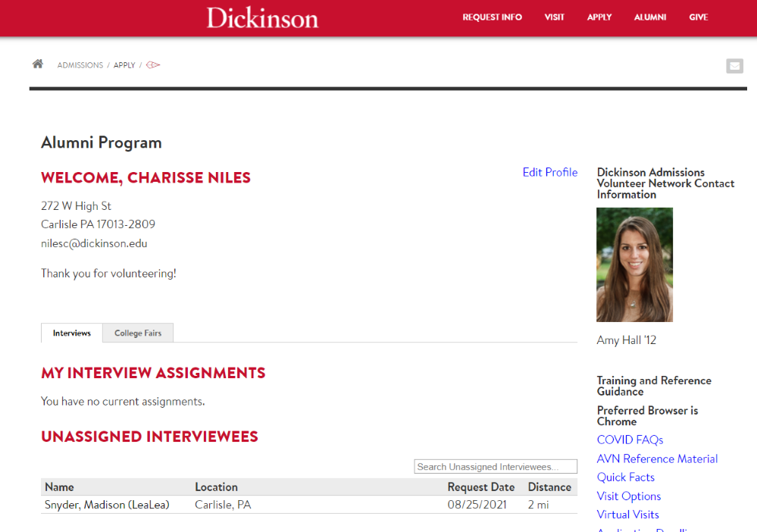Image resolution: width=757 pixels, height=532 pixels.
Task: Click the Preferred Browser is Chrome note
Action: (647, 415)
